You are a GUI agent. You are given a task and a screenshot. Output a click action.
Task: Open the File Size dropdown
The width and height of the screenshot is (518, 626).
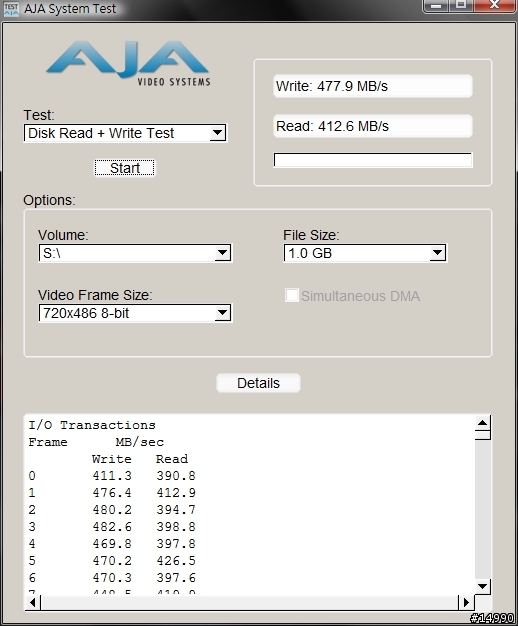pos(365,253)
